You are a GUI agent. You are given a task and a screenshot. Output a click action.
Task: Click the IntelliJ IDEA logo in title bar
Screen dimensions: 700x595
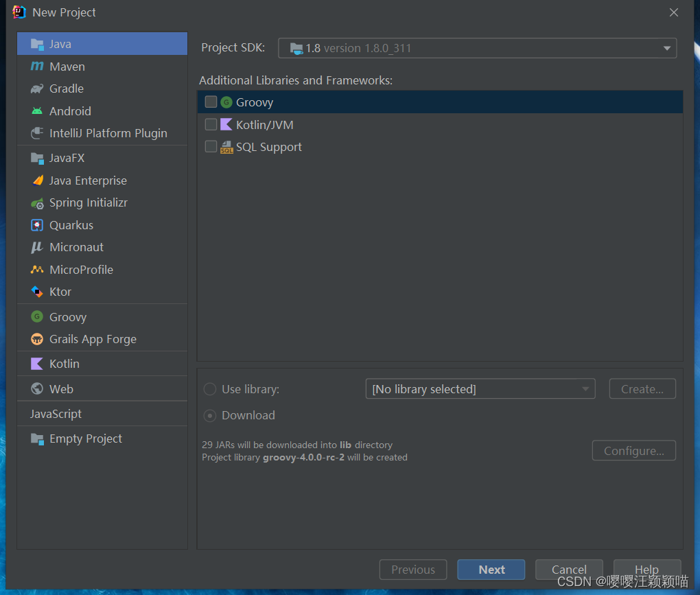click(19, 12)
